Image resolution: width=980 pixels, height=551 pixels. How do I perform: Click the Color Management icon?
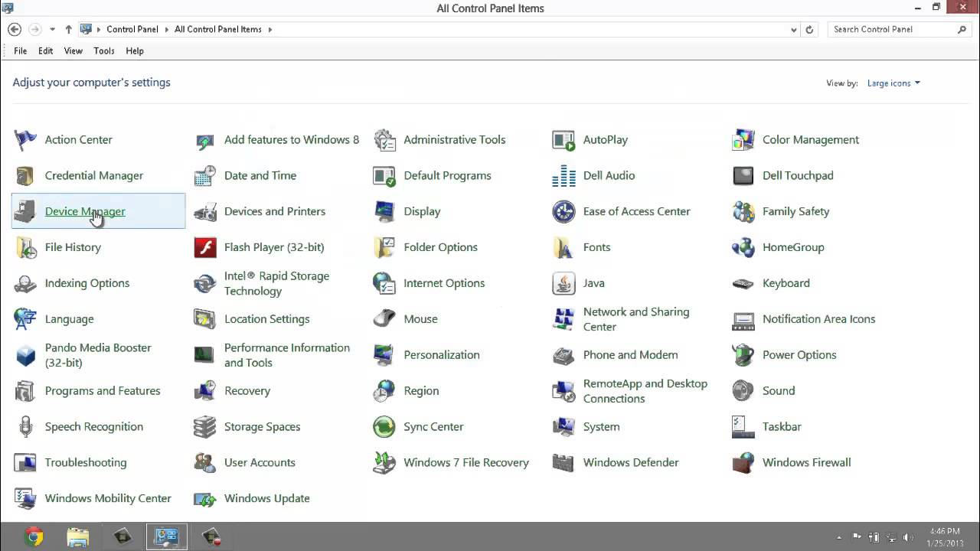[743, 140]
